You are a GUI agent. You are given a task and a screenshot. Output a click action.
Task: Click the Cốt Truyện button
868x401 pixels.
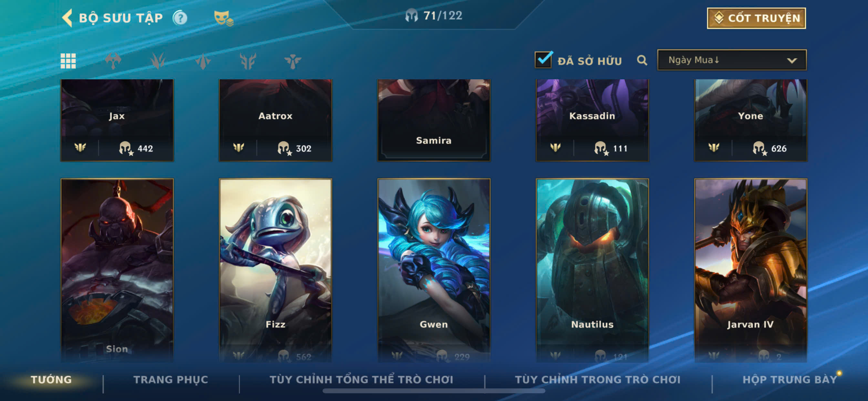(756, 18)
